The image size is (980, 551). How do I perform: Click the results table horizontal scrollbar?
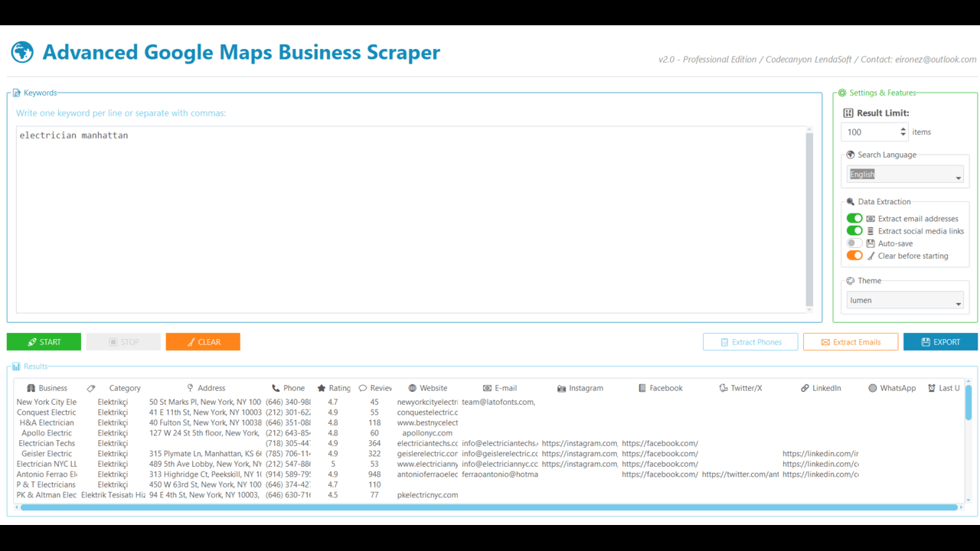click(489, 507)
